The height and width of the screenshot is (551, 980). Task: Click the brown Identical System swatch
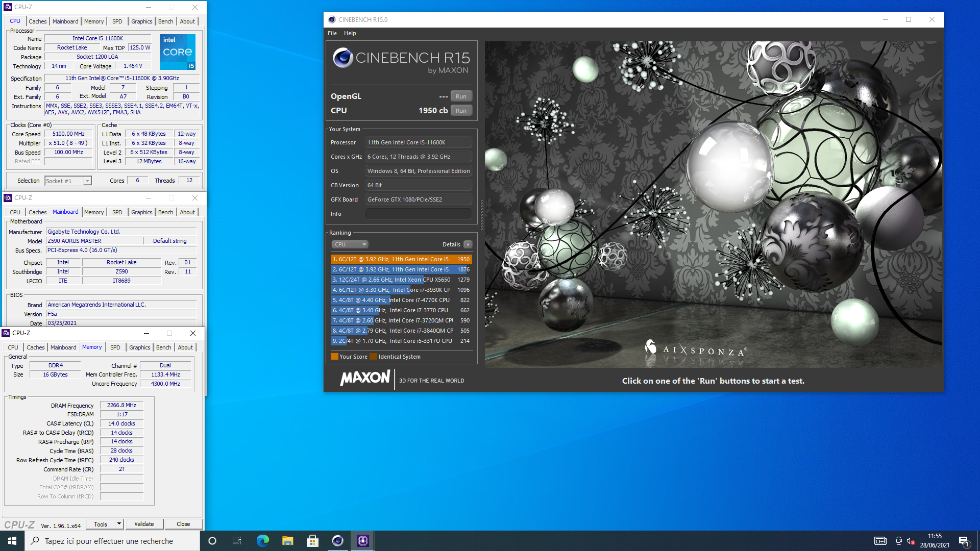tap(373, 357)
